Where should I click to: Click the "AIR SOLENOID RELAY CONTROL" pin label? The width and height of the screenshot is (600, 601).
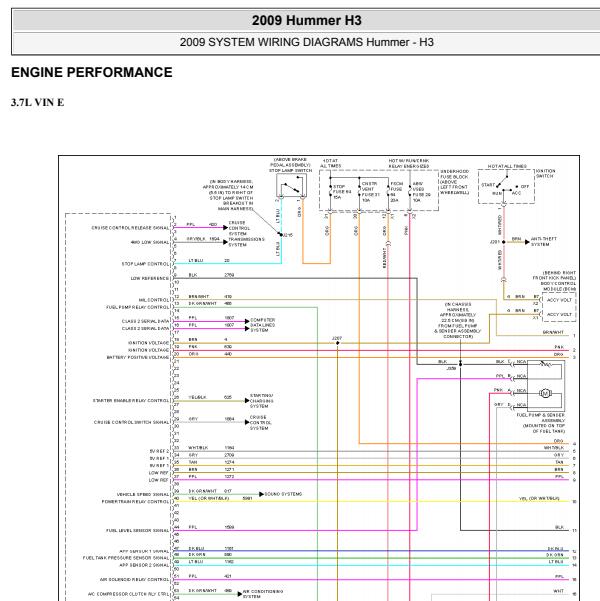134,580
